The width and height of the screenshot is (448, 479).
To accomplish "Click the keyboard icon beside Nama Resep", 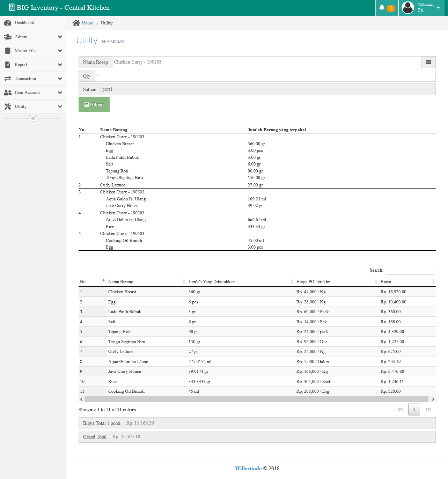I will click(428, 62).
